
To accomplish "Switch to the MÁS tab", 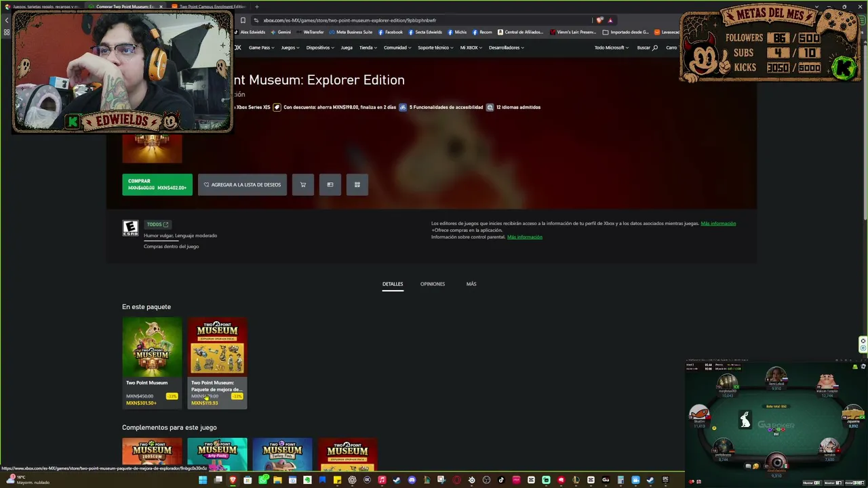I will (x=471, y=284).
